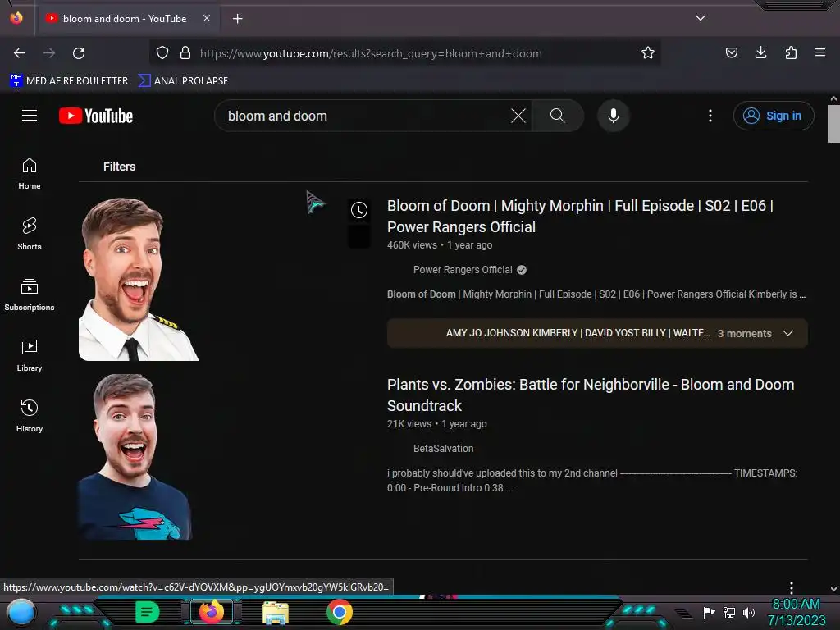This screenshot has height=630, width=840.
Task: Click the '21K views' text
Action: [x=409, y=424]
